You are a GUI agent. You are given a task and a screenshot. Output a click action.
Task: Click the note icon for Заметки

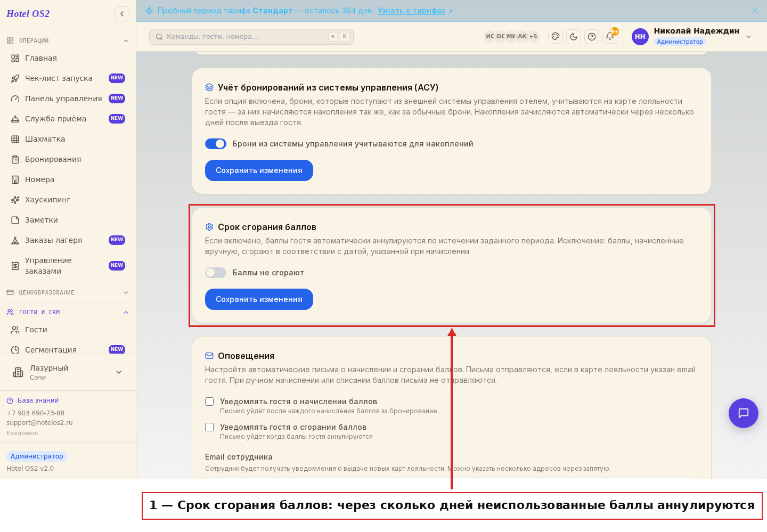(15, 220)
